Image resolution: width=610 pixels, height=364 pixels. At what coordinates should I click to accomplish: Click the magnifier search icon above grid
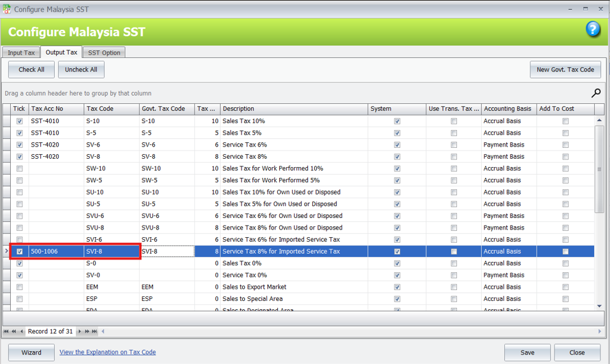point(595,93)
